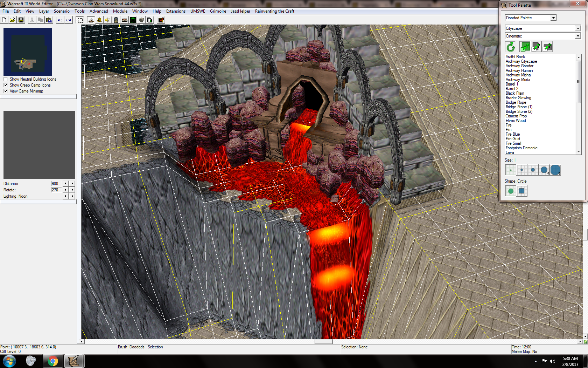Screen dimensions: 588x368
Task: Select Lava doodad in list
Action: coord(510,152)
